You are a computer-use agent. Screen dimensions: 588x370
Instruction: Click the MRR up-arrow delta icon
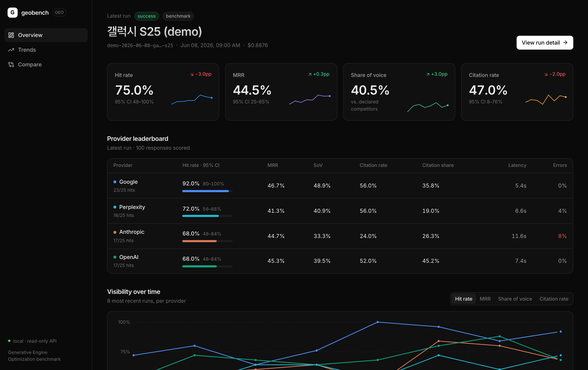[x=310, y=74]
